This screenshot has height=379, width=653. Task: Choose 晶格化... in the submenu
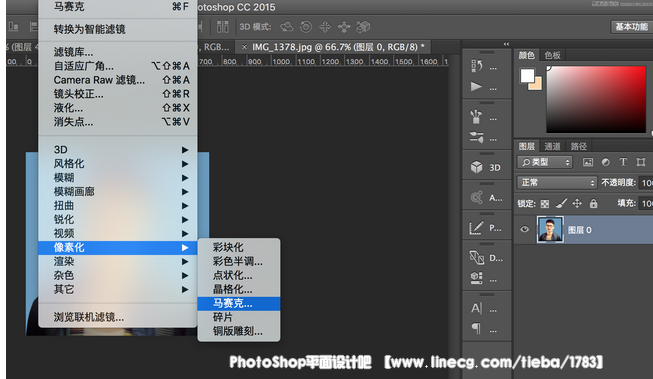point(239,289)
